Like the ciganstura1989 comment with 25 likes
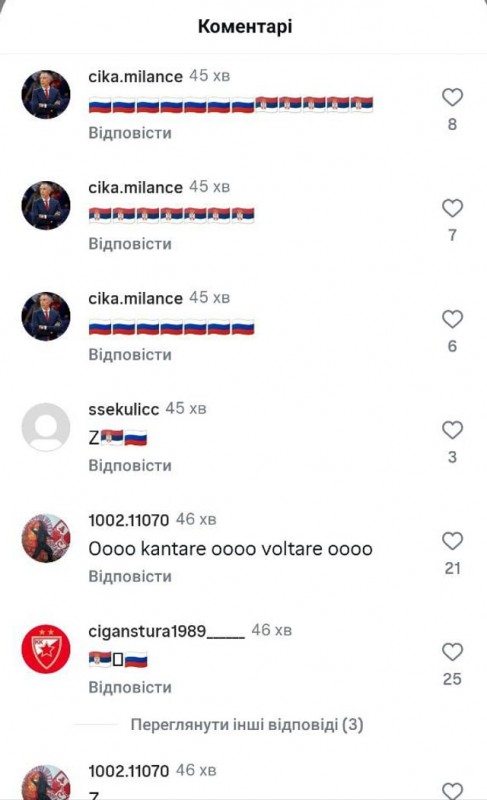 pos(452,652)
